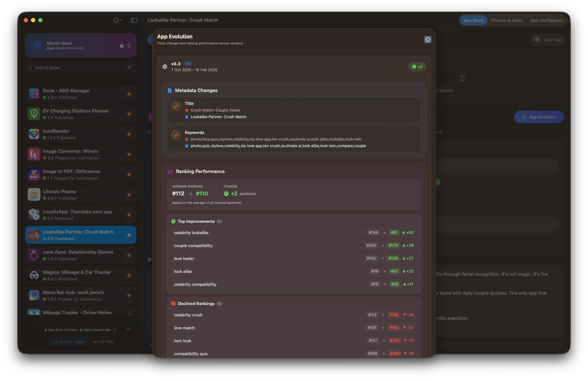Viewport: 588px width, 381px height.
Task: Expand the account switcher for Dimitri Giani
Action: click(x=129, y=46)
